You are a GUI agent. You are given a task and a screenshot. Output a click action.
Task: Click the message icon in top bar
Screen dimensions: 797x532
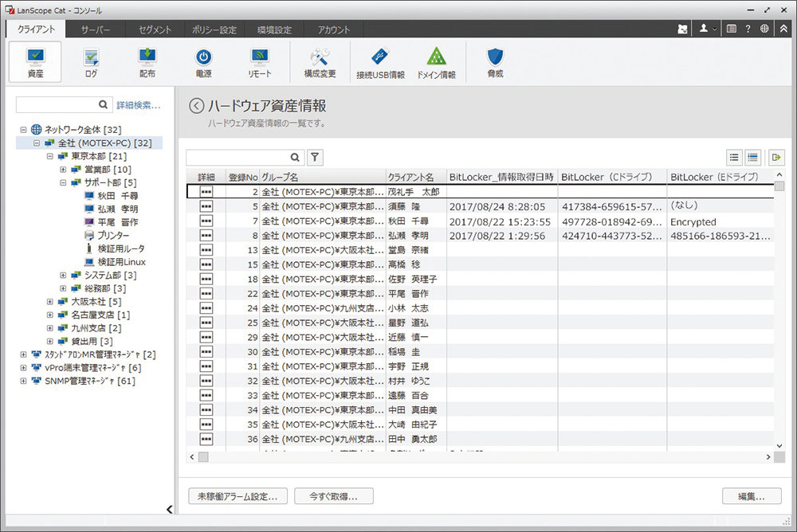[x=683, y=29]
